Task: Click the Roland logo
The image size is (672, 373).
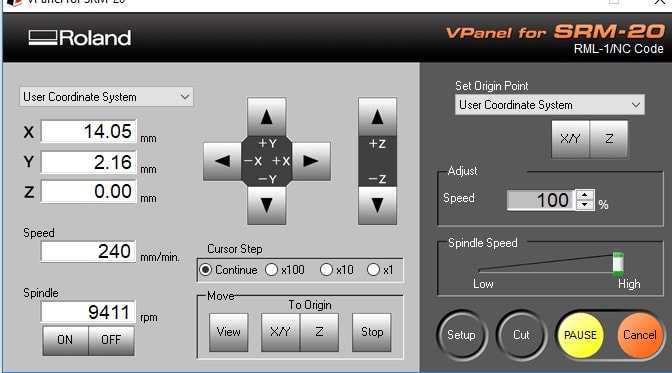Action: 80,38
